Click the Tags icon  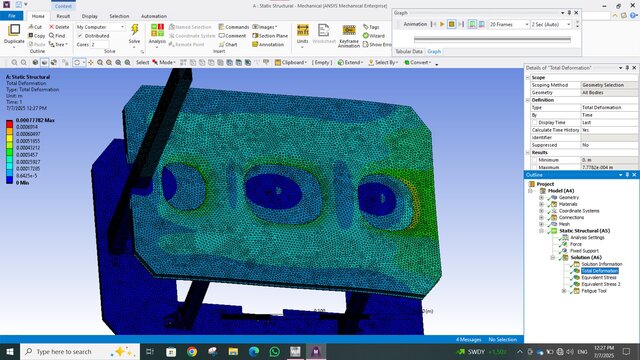371,27
